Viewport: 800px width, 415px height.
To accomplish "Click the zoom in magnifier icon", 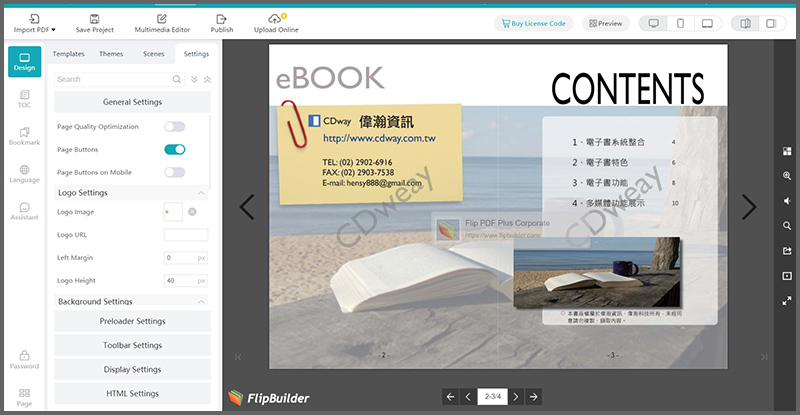I will pos(787,176).
